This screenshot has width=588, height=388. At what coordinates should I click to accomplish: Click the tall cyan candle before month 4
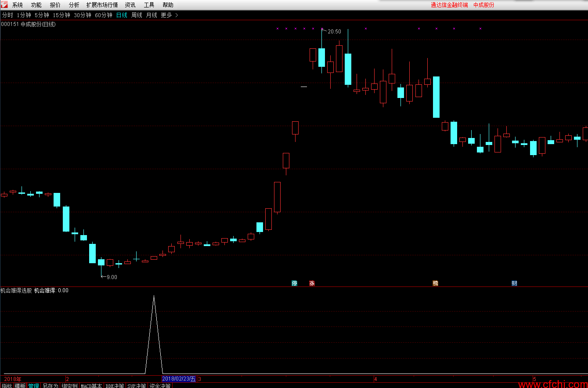pos(348,69)
